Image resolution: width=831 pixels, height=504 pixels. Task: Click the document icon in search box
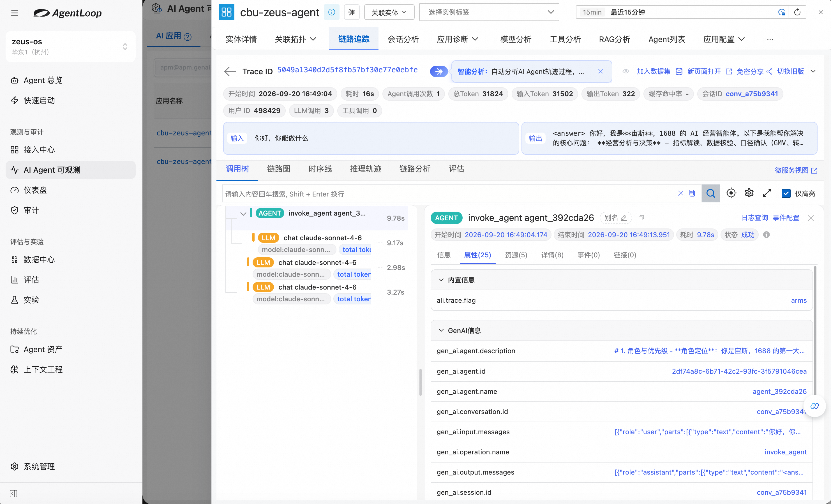692,193
